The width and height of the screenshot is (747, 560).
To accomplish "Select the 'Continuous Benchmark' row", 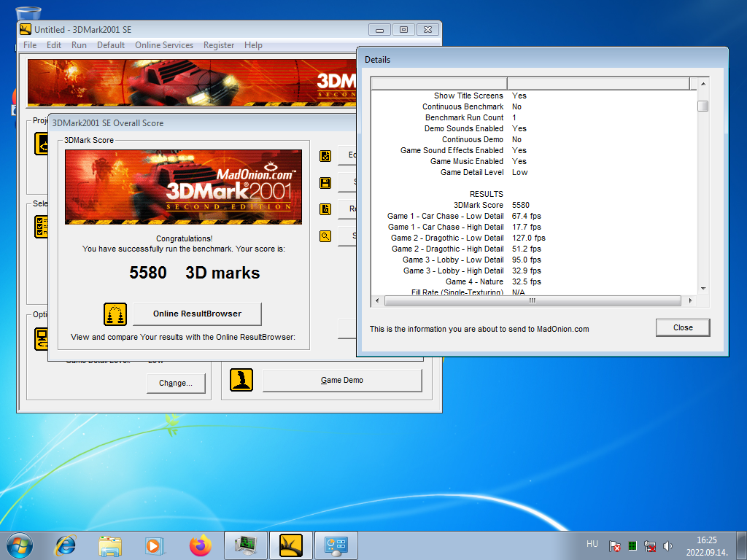I will pos(534,106).
